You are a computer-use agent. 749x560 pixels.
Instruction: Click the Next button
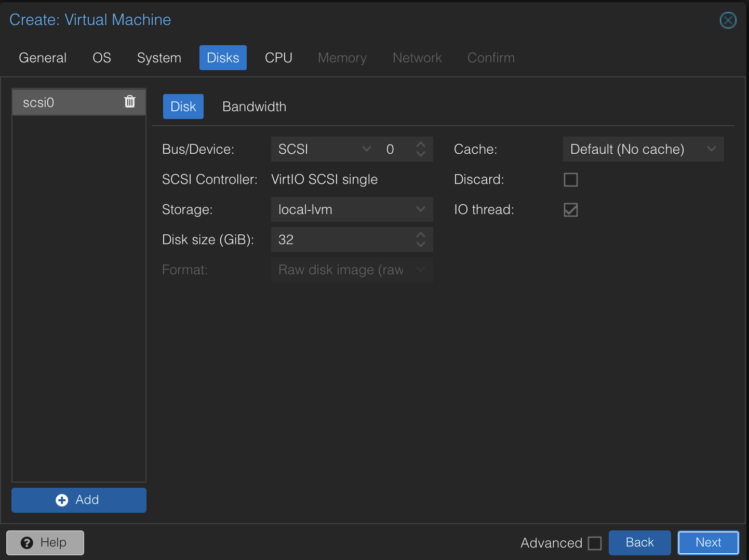coord(708,542)
